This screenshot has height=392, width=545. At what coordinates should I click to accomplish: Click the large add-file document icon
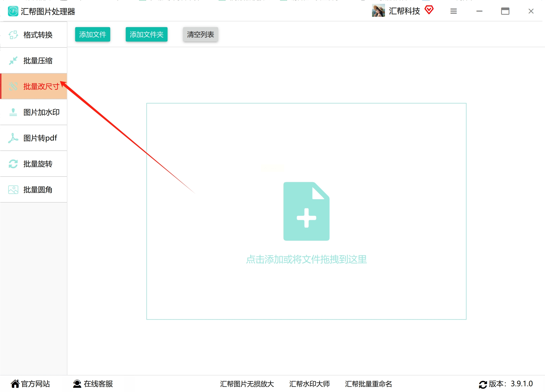(x=306, y=211)
